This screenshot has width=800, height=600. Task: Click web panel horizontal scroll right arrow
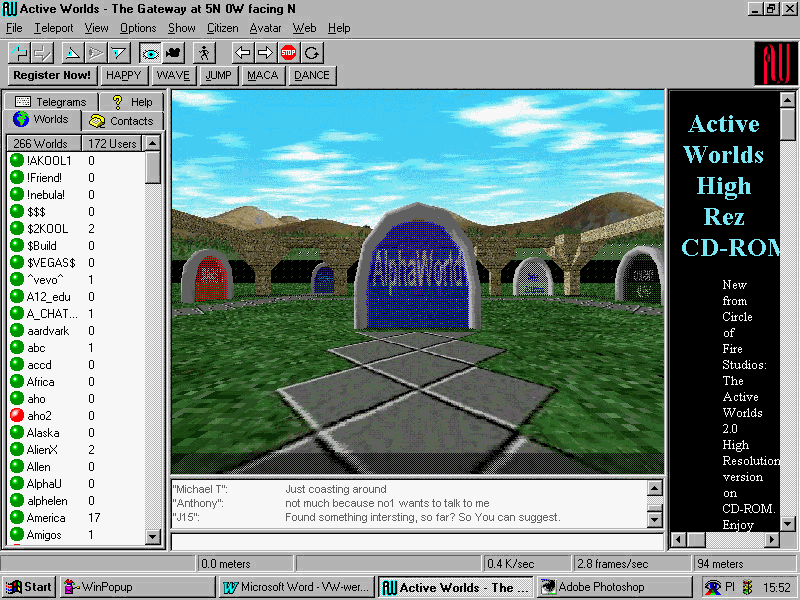click(x=772, y=539)
